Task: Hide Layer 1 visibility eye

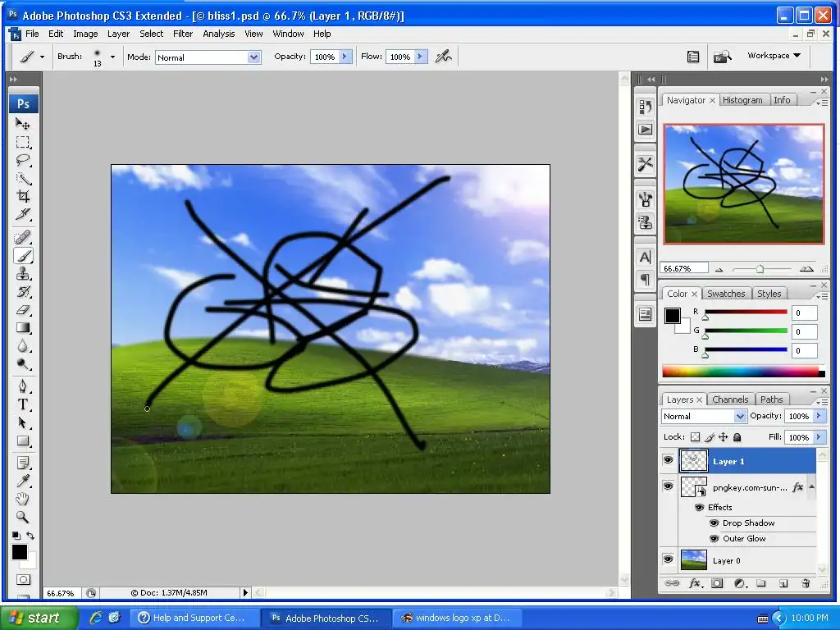Action: 668,461
